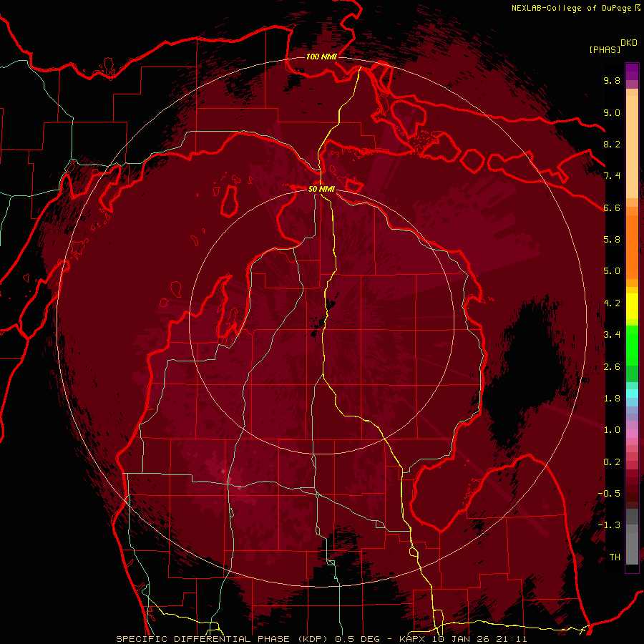Click the 0.2 value on the color scale

coord(612,462)
